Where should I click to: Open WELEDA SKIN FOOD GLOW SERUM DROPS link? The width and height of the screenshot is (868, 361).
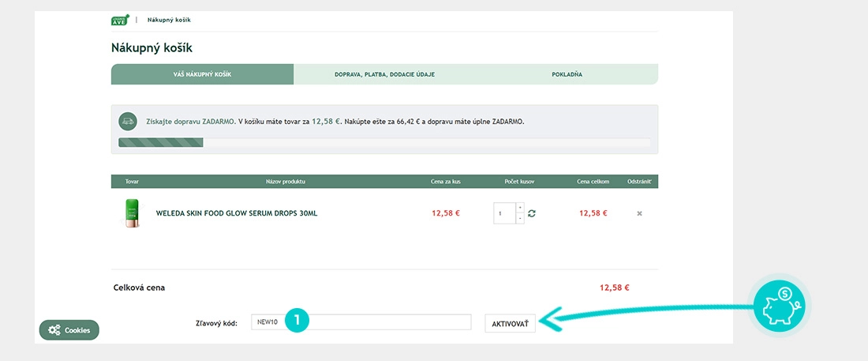(237, 213)
